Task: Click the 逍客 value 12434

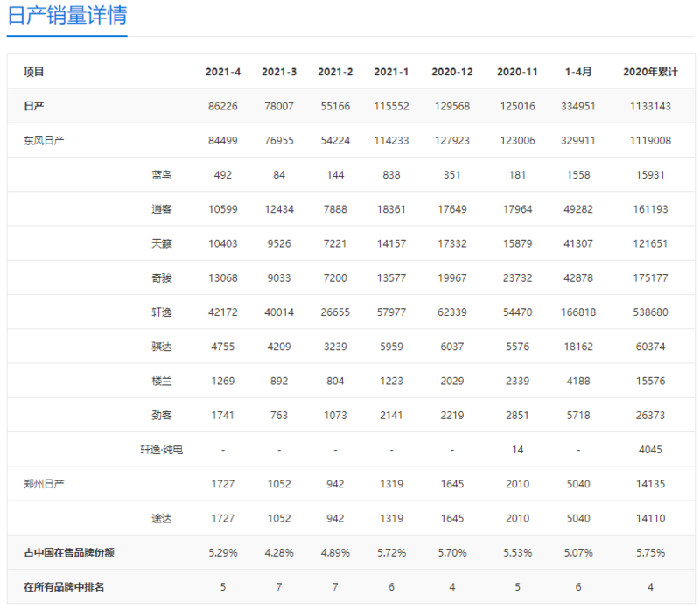Action: point(279,209)
